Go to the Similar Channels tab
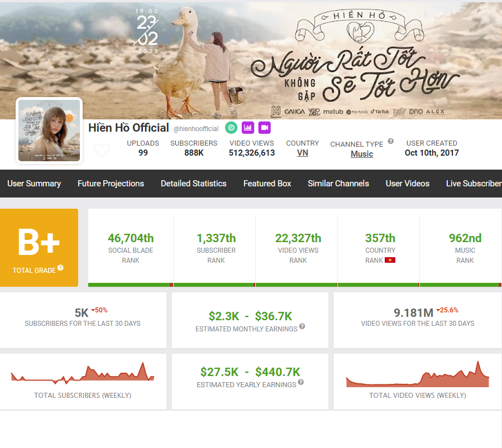Viewport: 502px width, 448px height. 338,184
